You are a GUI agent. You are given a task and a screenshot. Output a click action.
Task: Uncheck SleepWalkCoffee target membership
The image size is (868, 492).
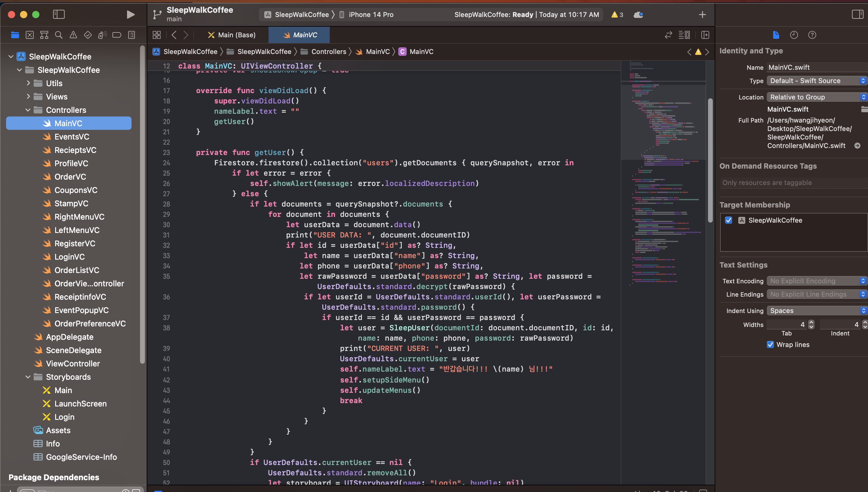(729, 220)
